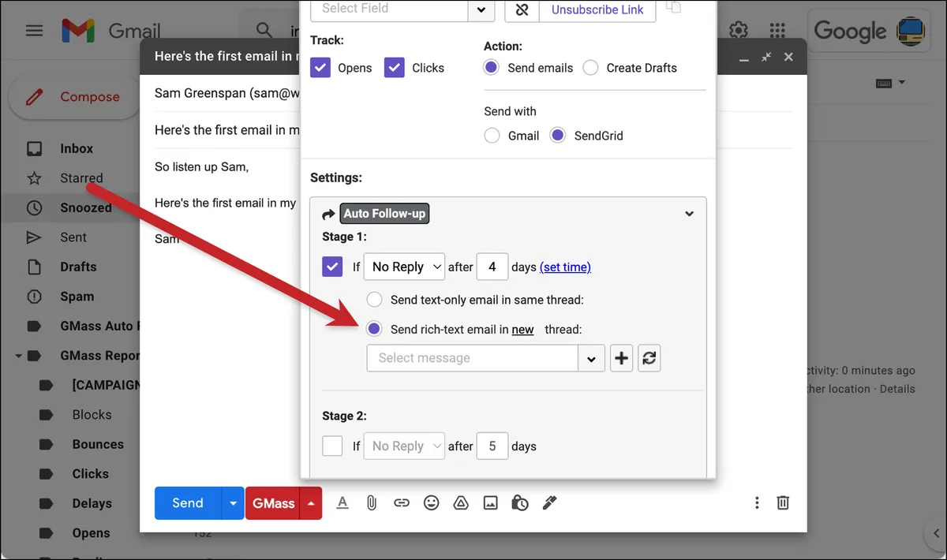Screen dimensions: 947x560
Task: Choose SendGrid under Send with
Action: (x=558, y=136)
